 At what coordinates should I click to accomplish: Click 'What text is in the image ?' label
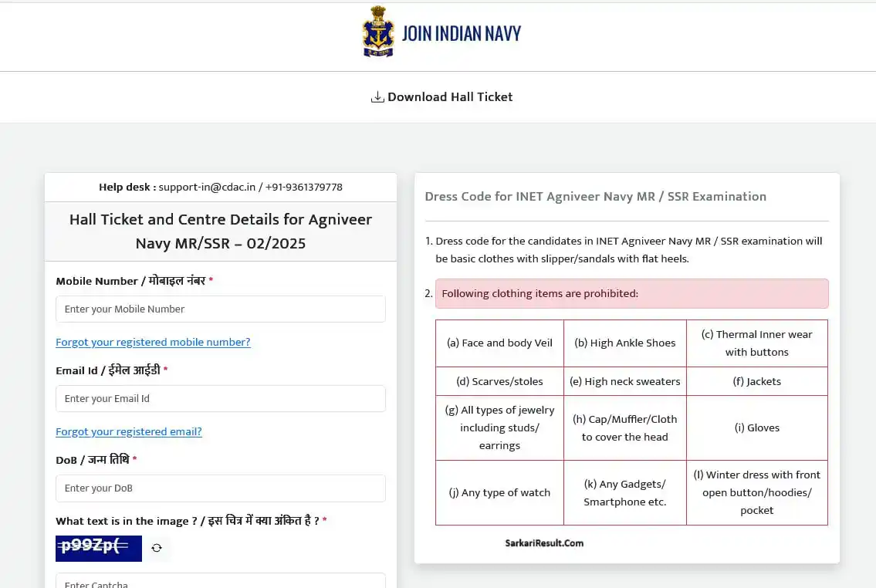(x=191, y=521)
